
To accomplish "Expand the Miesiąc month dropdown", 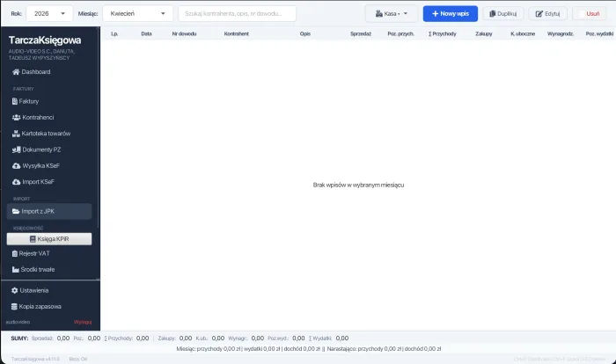I will coord(137,14).
